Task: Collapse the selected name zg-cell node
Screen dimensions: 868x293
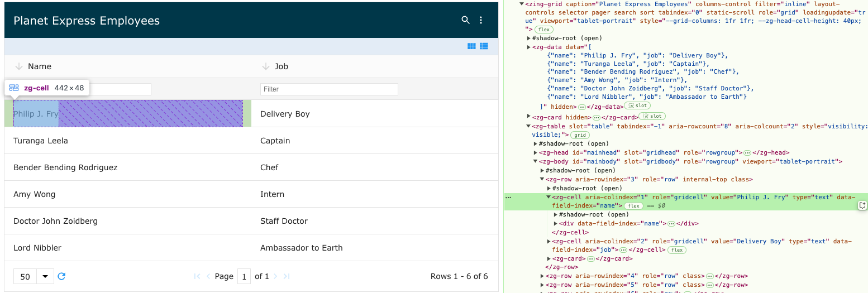Action: pyautogui.click(x=549, y=197)
